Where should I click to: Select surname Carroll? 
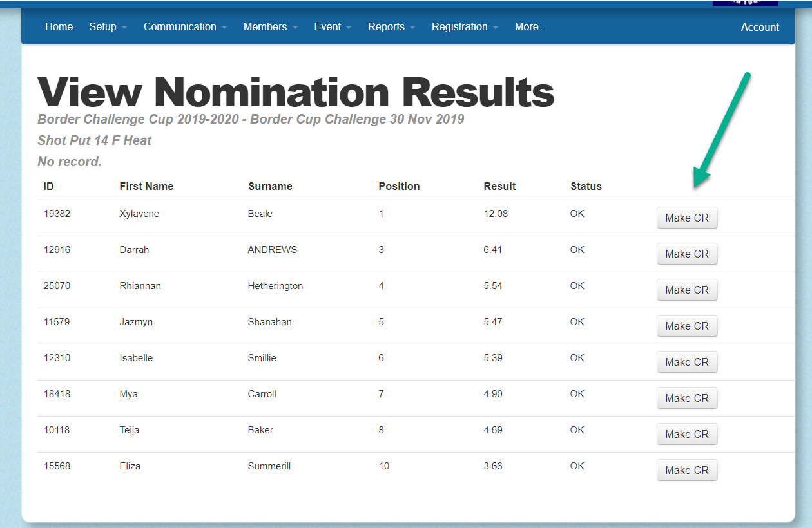262,394
